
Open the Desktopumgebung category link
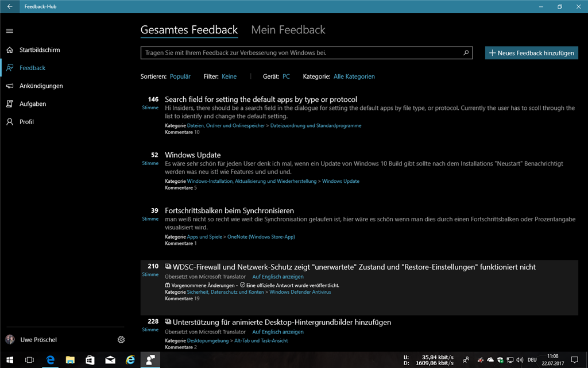[x=208, y=341]
